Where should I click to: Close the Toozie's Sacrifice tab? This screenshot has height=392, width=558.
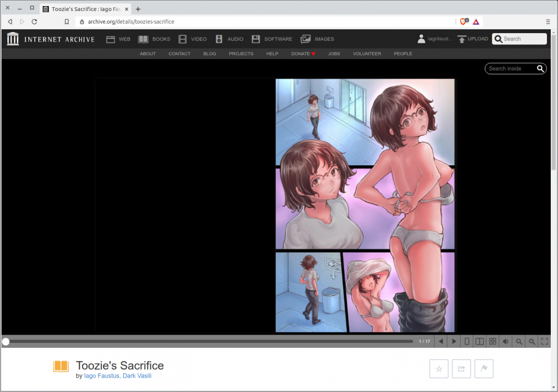[127, 9]
